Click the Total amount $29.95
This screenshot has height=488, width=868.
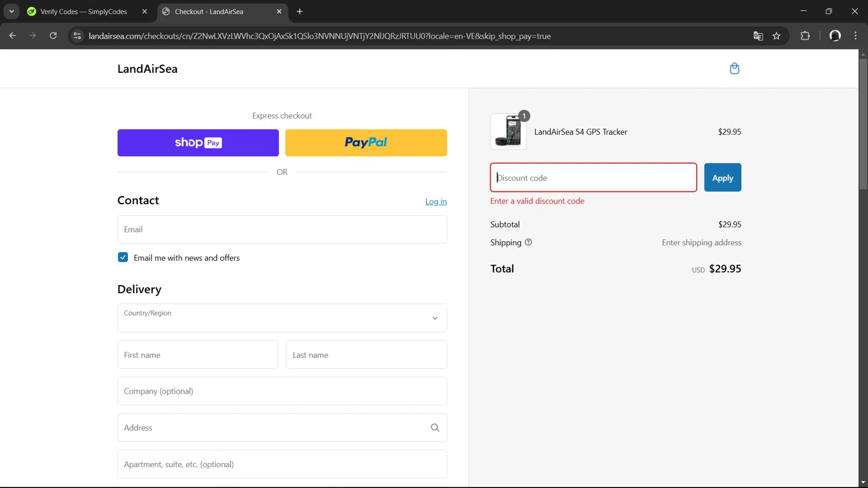(x=725, y=269)
